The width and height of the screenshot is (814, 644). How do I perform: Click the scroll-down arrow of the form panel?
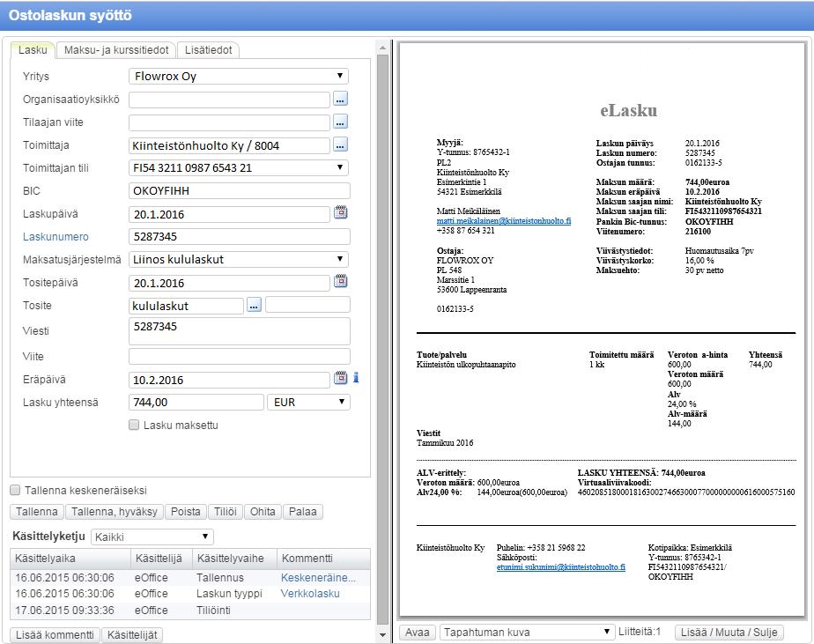pyautogui.click(x=382, y=634)
